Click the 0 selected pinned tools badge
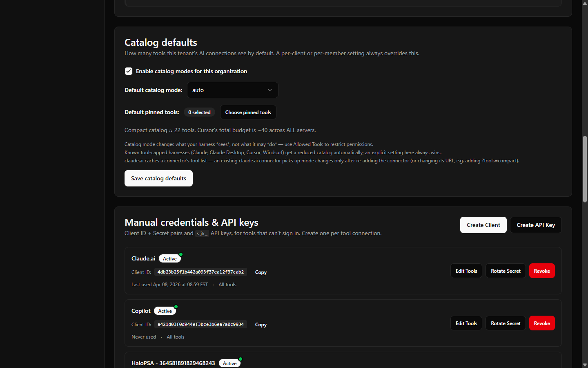 click(199, 112)
